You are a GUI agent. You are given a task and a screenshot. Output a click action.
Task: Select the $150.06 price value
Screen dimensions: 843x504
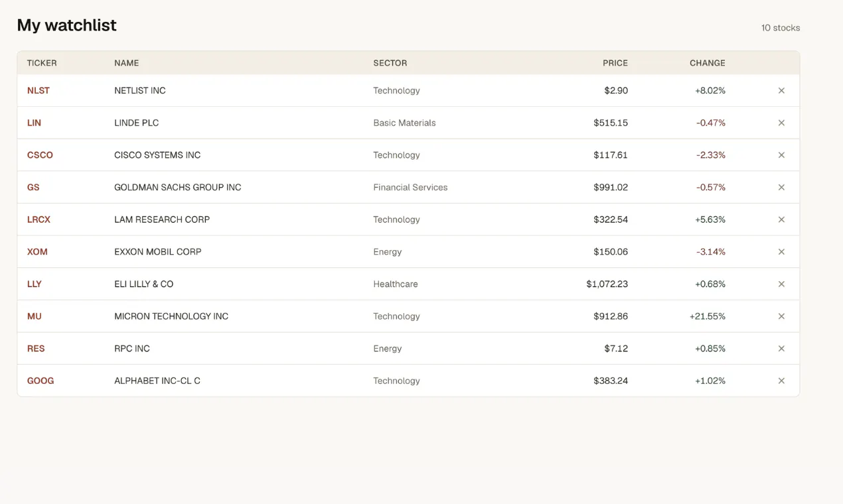coord(611,252)
